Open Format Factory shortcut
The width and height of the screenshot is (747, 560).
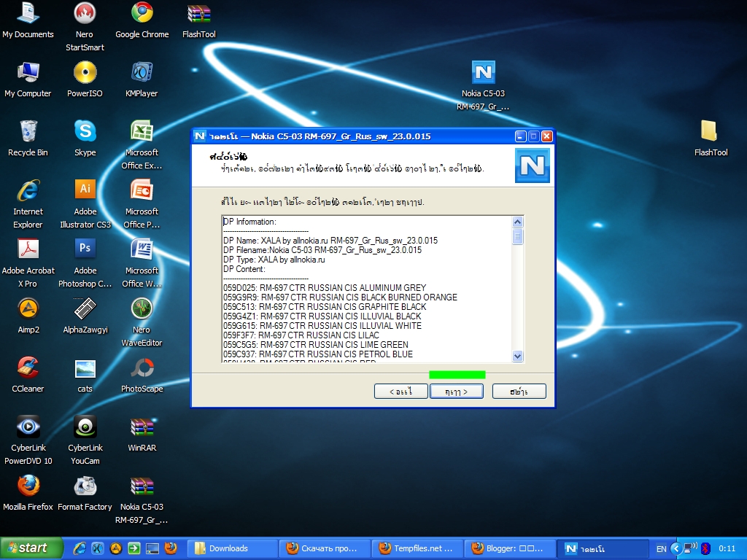[x=85, y=493]
